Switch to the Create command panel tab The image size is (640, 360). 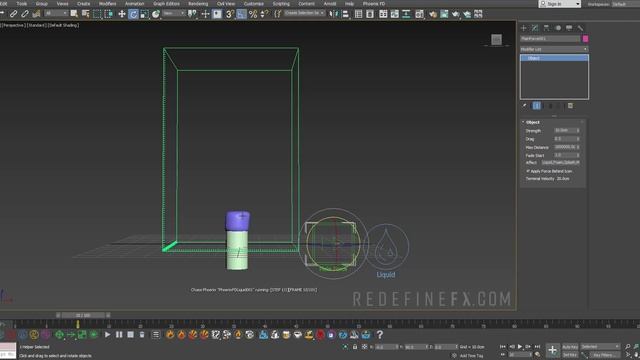click(x=524, y=28)
